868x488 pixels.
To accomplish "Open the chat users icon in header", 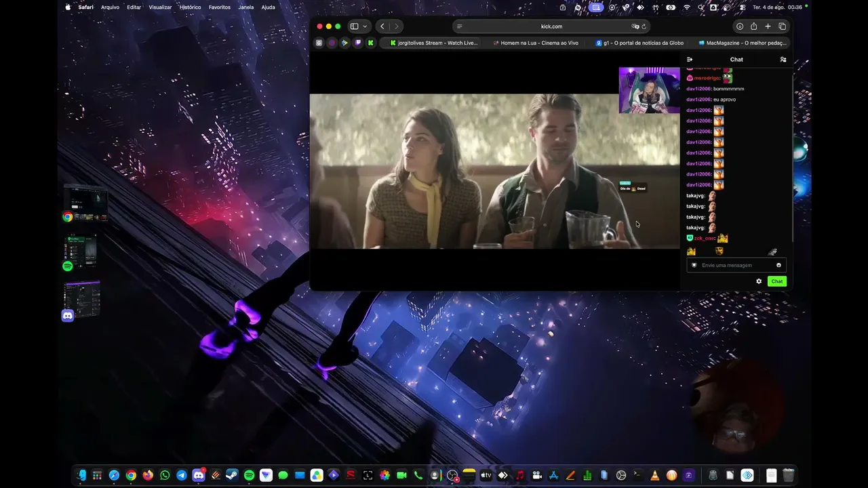I will click(x=783, y=60).
